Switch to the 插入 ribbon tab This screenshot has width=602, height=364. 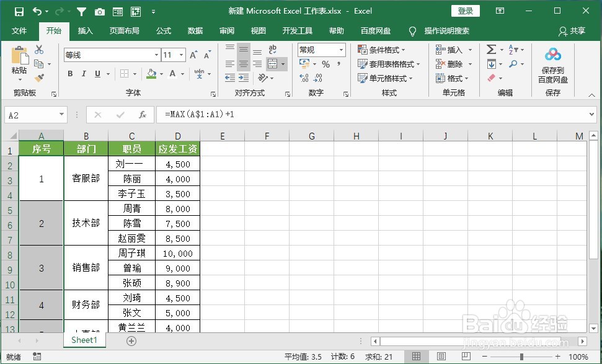(x=84, y=31)
